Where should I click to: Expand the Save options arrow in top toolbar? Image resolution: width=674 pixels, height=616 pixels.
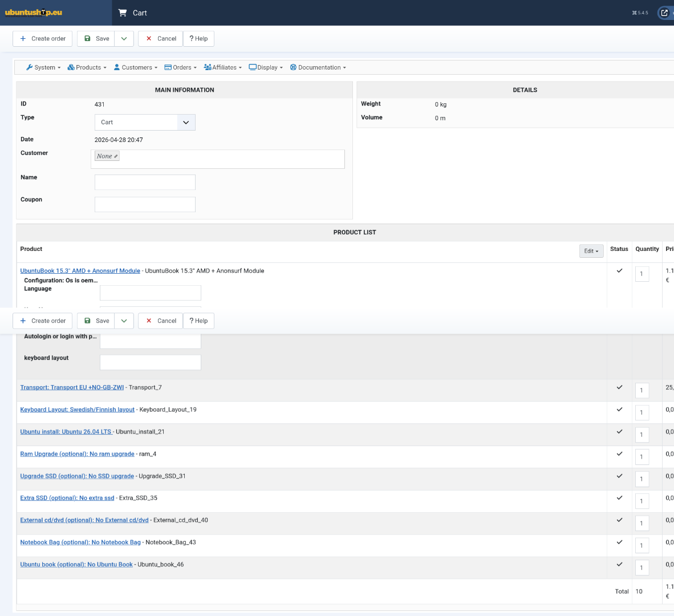(124, 39)
